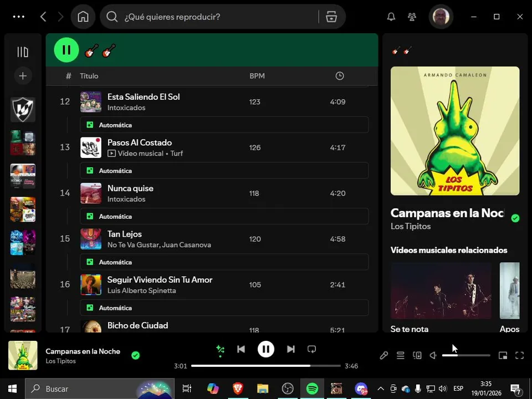Sort by the duration clock header
Viewport: 532px width, 399px height.
coord(340,76)
